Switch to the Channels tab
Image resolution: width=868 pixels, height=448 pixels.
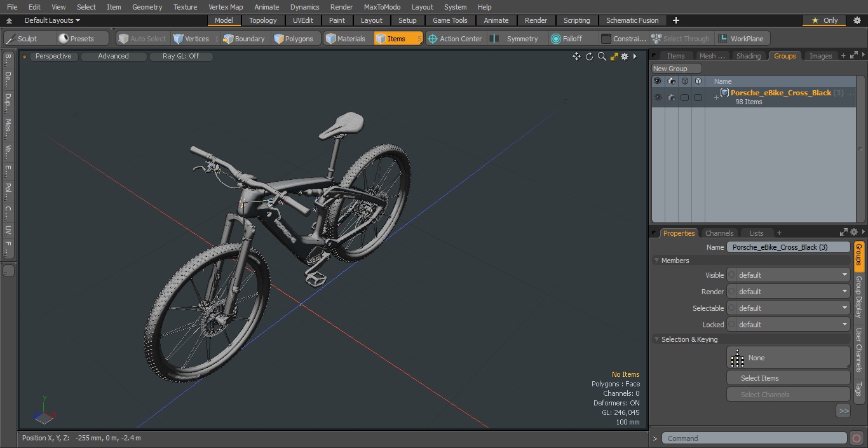tap(719, 233)
